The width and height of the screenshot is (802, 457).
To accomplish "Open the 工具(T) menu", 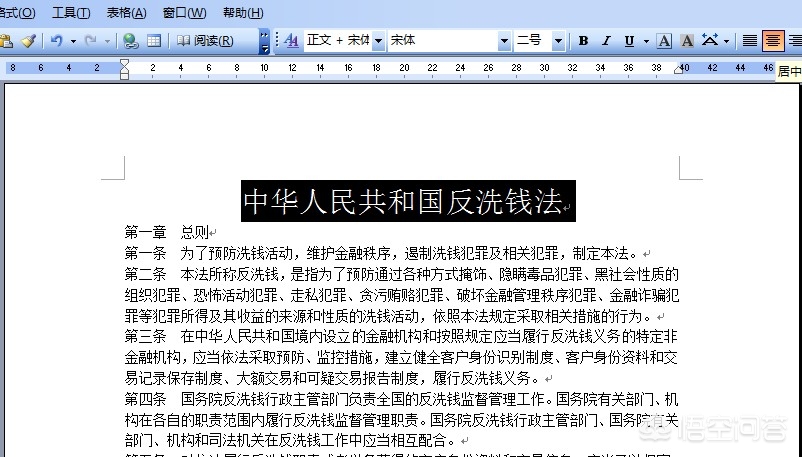I will (x=70, y=13).
